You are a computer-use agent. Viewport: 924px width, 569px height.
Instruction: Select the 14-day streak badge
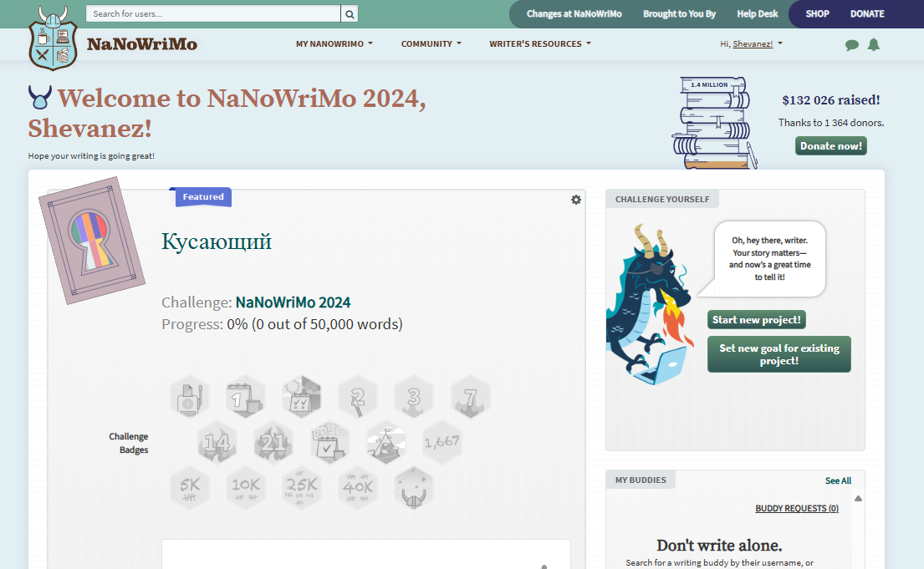click(x=217, y=442)
